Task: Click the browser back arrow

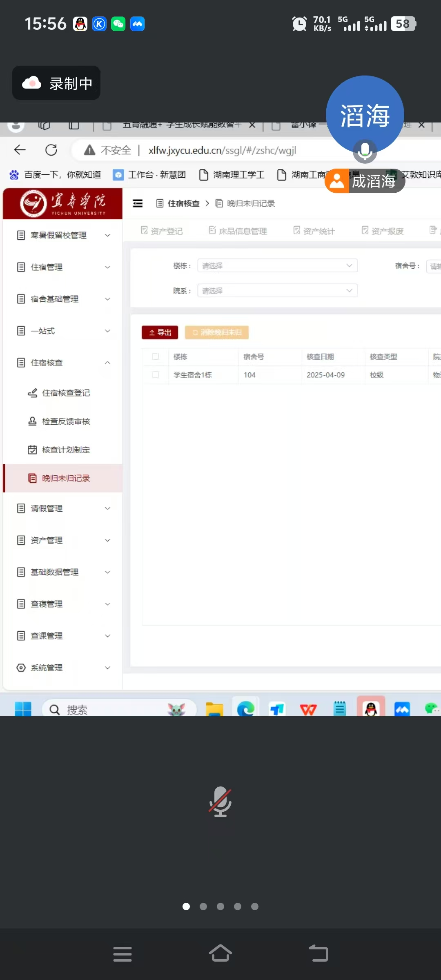Action: point(20,150)
